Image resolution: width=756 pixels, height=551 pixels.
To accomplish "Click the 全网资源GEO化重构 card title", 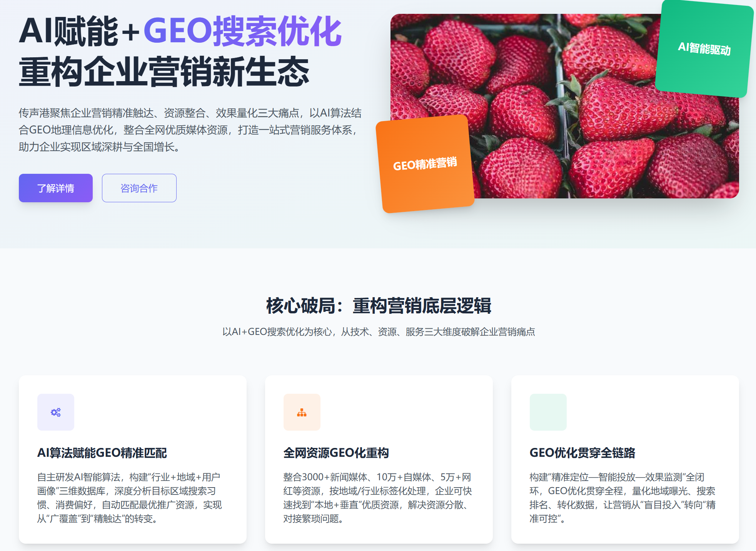I will coord(336,453).
